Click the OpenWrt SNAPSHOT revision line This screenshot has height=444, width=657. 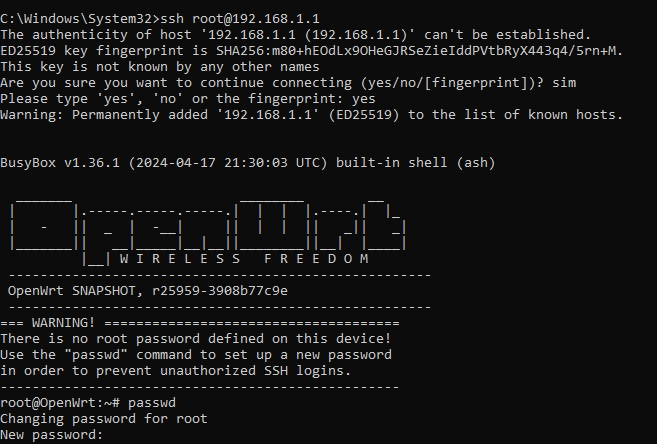147,291
